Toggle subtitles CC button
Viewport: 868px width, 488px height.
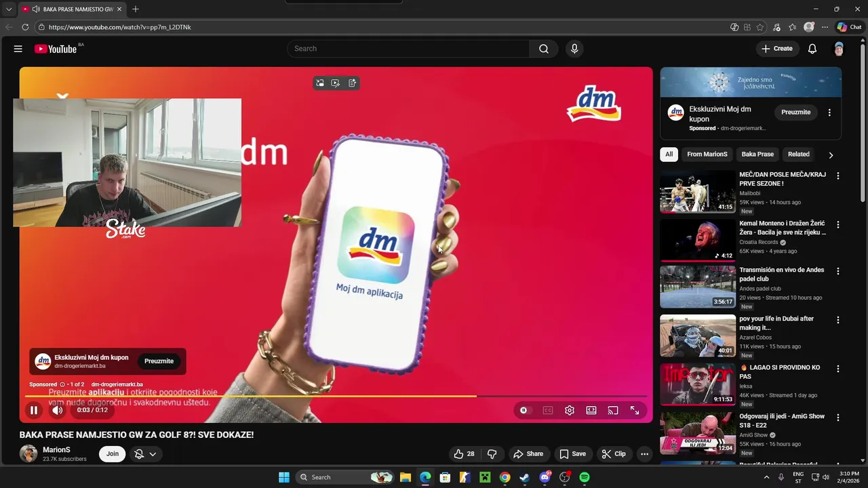pyautogui.click(x=548, y=410)
